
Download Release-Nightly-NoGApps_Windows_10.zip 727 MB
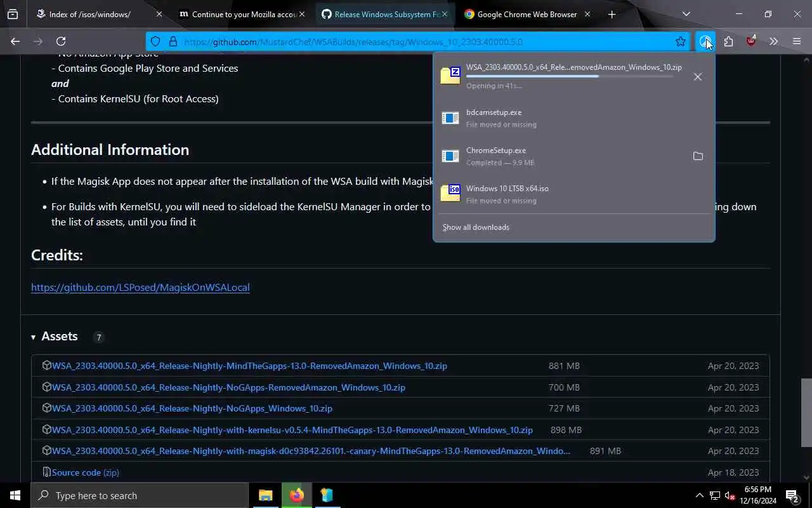tap(192, 408)
